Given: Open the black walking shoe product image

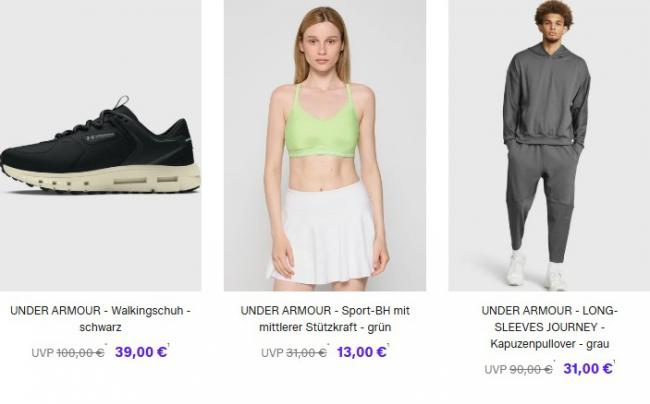Looking at the screenshot, I should pyautogui.click(x=101, y=145).
